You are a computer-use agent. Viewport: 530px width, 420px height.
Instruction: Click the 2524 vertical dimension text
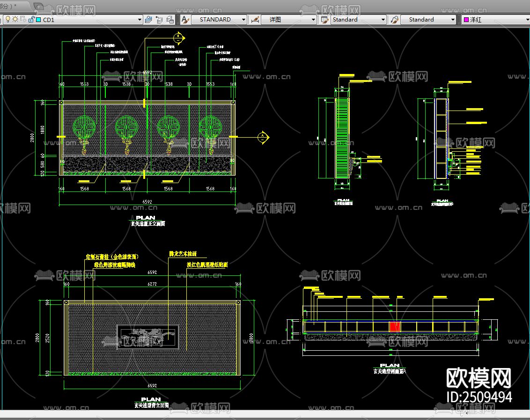pos(47,338)
